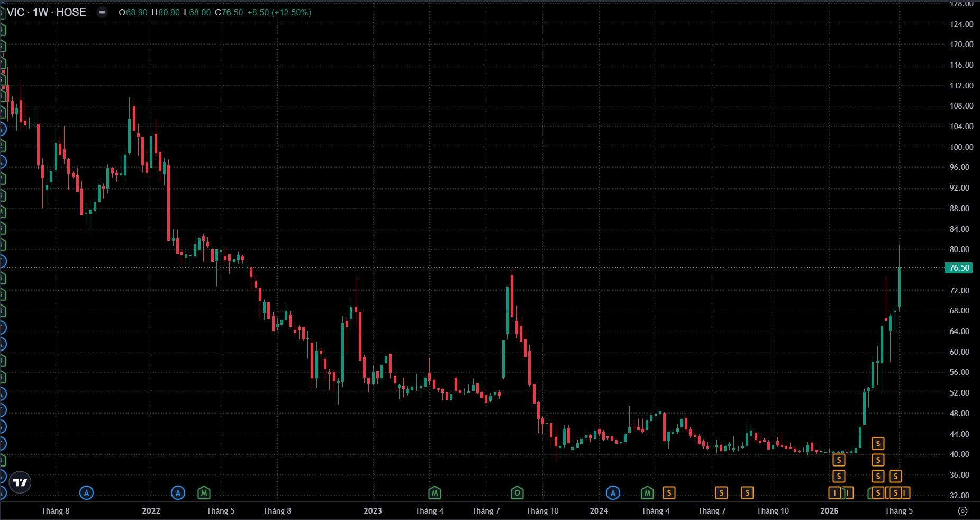Click the TradingView logo button

pos(20,482)
